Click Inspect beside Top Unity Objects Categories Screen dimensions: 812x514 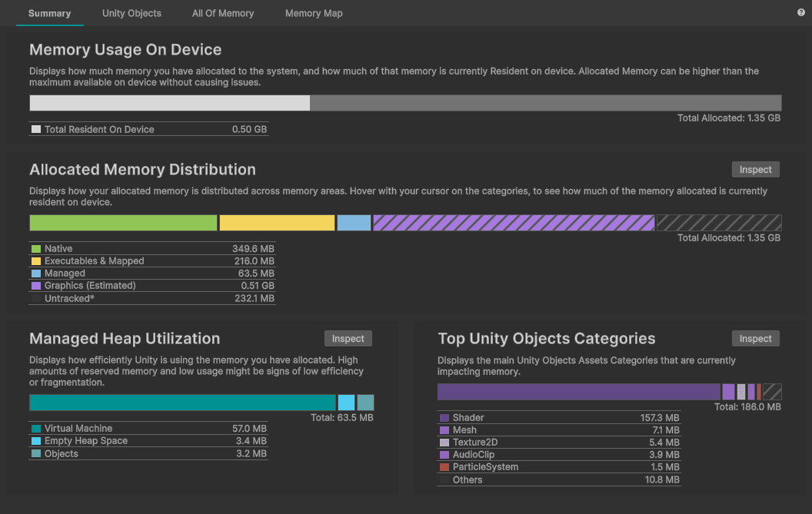[x=755, y=339]
